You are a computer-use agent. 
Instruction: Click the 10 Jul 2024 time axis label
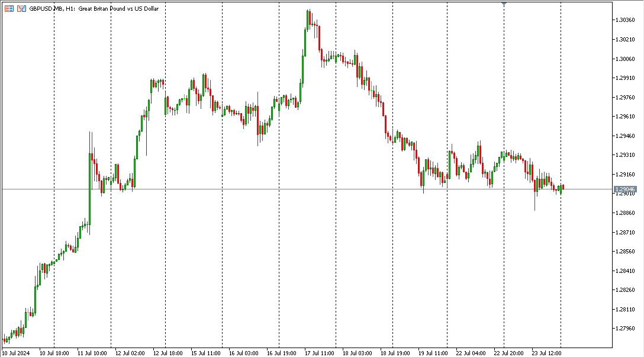(x=16, y=353)
